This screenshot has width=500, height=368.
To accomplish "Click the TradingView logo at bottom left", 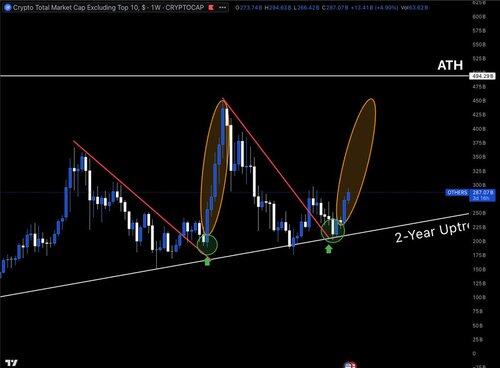I will coord(11,363).
